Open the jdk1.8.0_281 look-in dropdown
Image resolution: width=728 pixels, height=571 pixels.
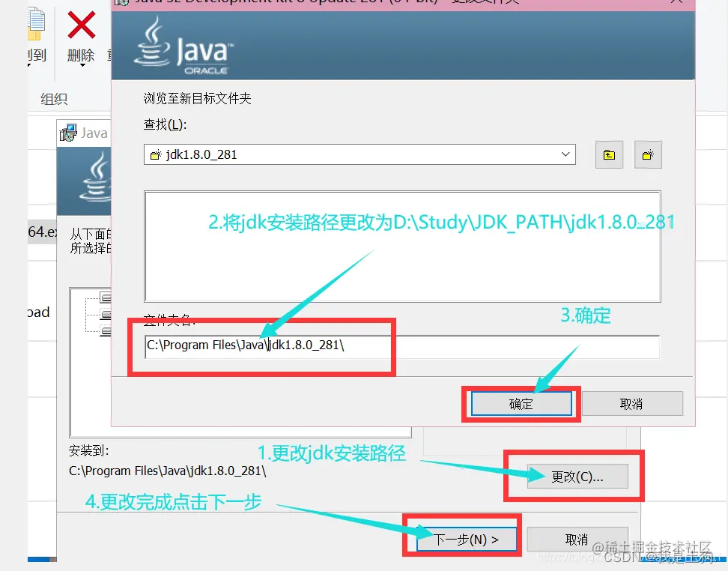[x=565, y=154]
